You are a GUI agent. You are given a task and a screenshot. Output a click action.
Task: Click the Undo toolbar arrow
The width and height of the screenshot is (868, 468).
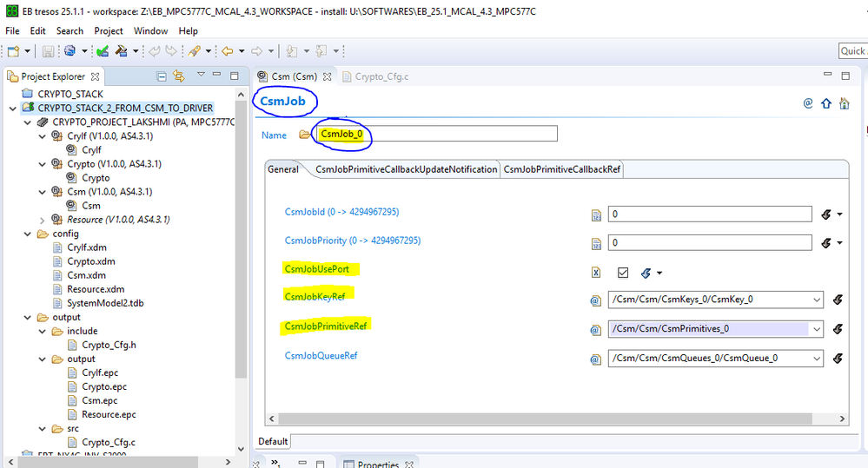pyautogui.click(x=155, y=51)
